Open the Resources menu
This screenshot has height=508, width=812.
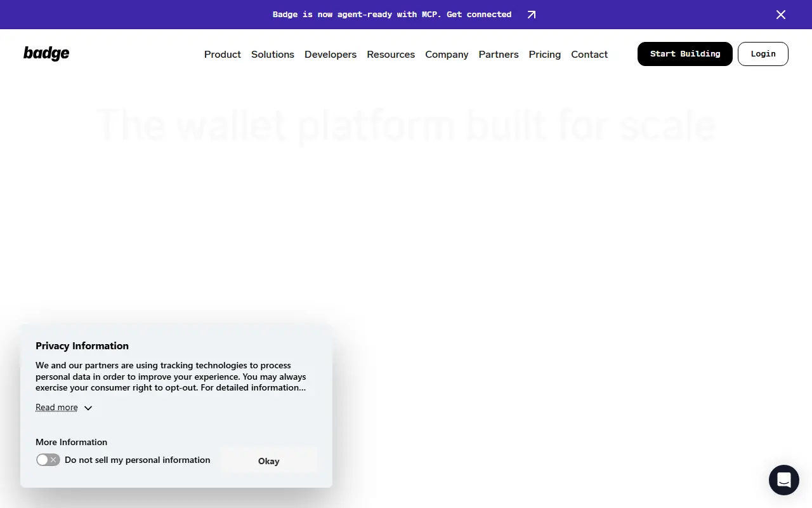click(391, 55)
